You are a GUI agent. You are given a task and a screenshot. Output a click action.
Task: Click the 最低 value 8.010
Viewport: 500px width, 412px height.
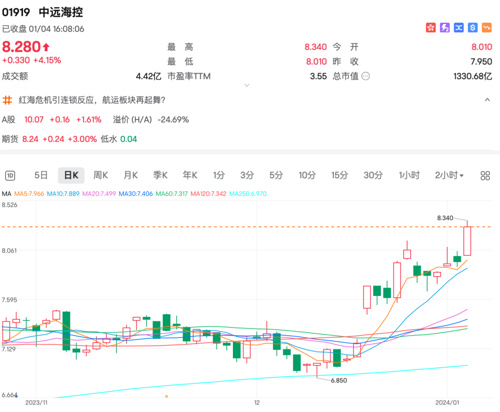[316, 62]
